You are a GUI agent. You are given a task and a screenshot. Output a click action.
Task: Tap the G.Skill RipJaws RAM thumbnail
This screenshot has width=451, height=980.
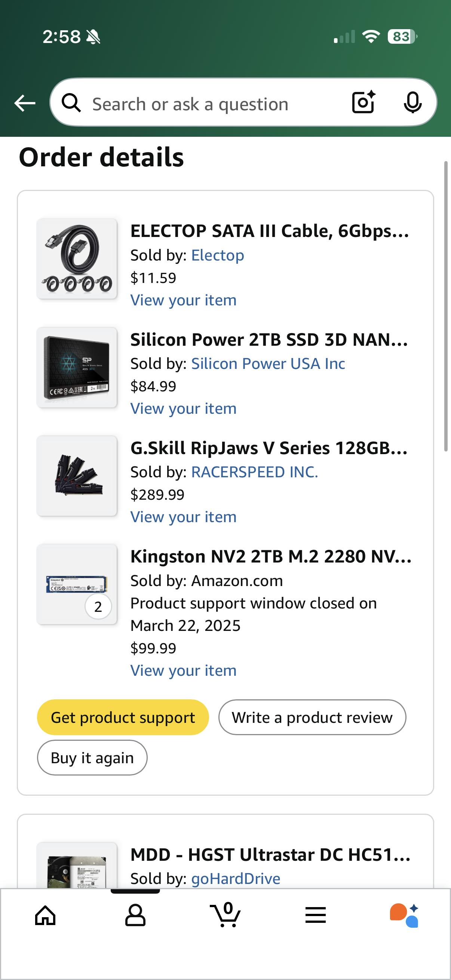tap(77, 475)
